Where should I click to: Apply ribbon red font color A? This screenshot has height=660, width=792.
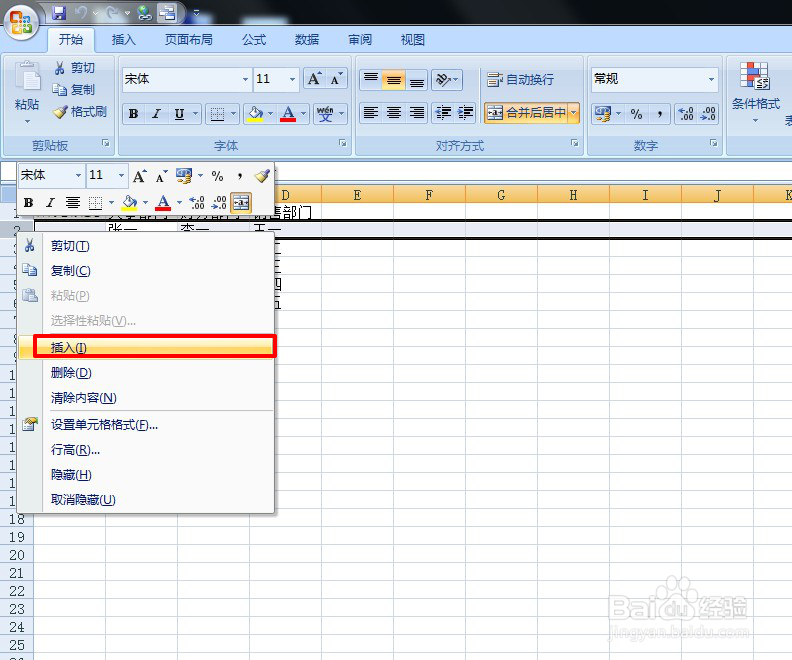pyautogui.click(x=288, y=114)
